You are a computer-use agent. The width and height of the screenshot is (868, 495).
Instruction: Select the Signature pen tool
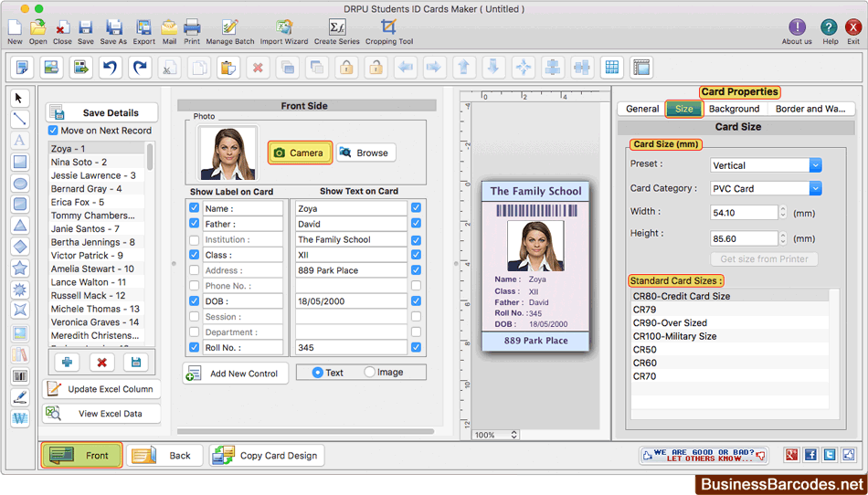click(x=20, y=397)
